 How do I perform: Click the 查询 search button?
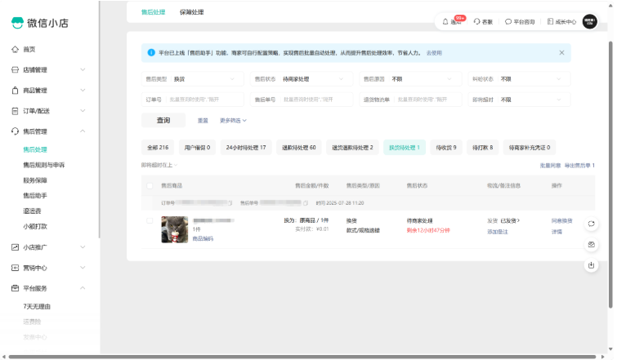coord(163,121)
